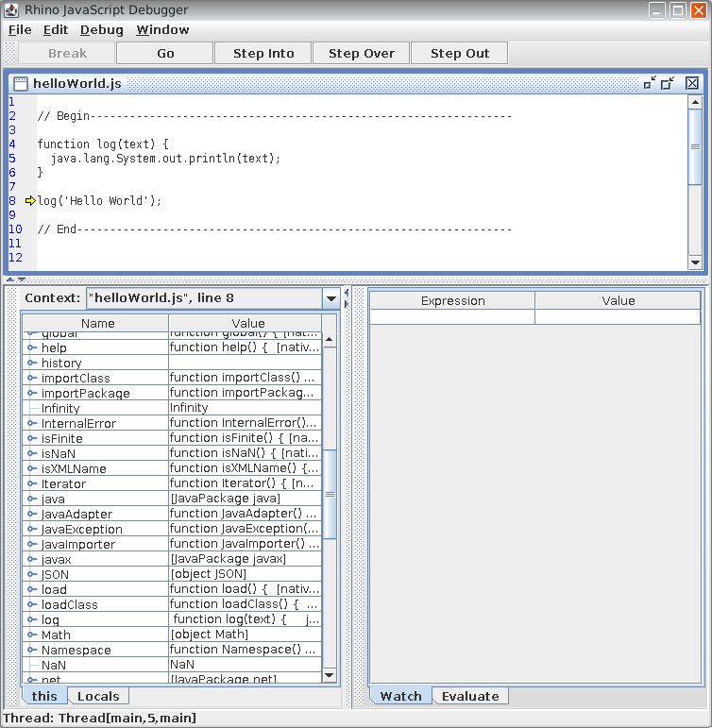This screenshot has width=712, height=728.
Task: Expand the log tree node
Action: 31,619
